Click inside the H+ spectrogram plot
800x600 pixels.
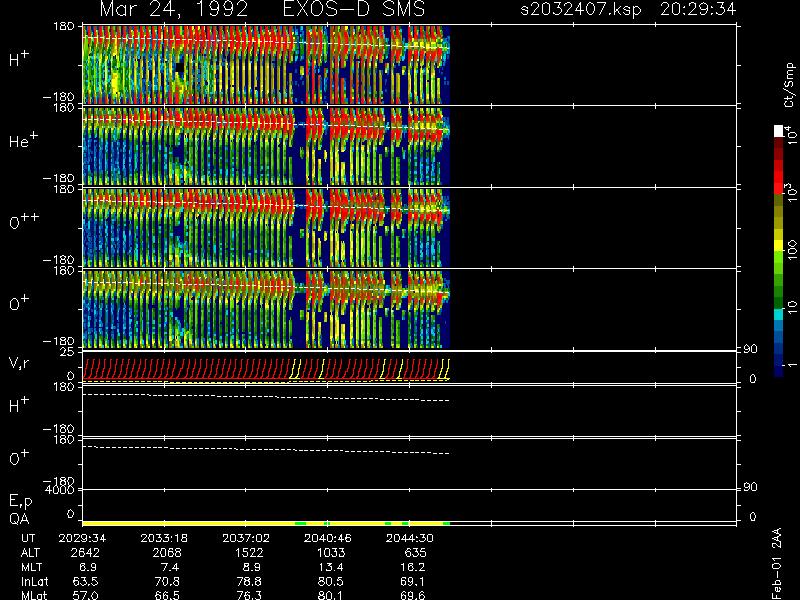tap(266, 65)
